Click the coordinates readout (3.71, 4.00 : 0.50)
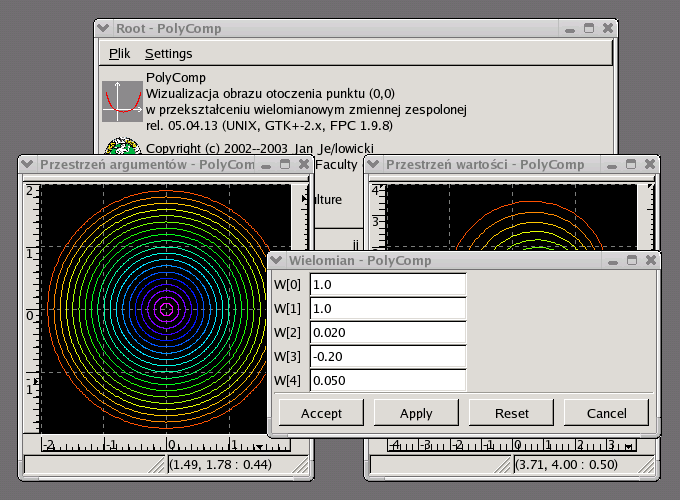680x500 pixels. (566, 464)
